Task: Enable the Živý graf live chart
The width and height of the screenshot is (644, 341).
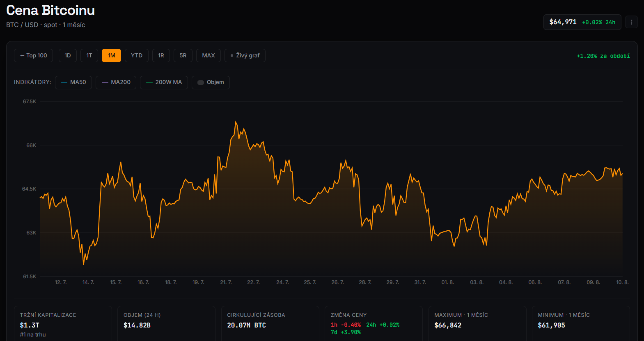Action: tap(245, 56)
